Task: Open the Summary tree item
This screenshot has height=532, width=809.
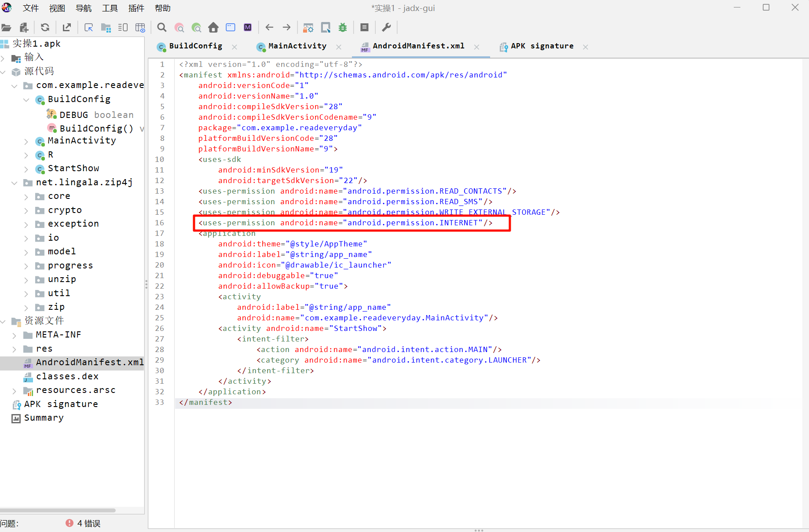Action: 44,418
